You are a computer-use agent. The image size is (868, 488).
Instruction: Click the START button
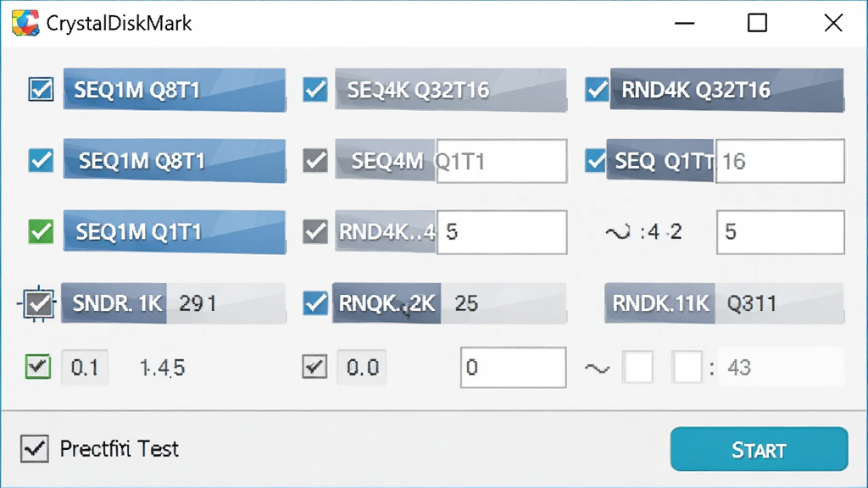[x=759, y=449]
